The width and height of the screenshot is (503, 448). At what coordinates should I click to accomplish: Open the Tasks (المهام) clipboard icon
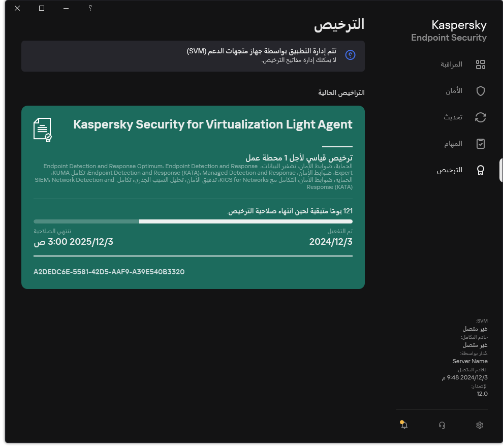pyautogui.click(x=480, y=144)
